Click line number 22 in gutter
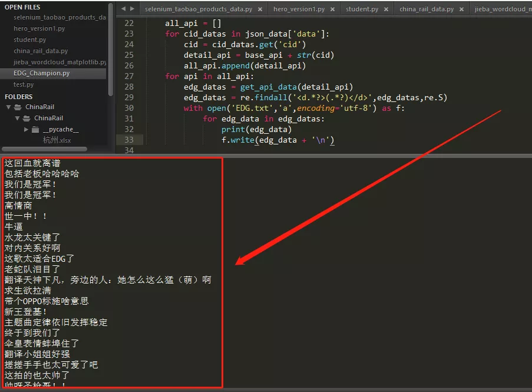532x392 pixels. [x=129, y=23]
